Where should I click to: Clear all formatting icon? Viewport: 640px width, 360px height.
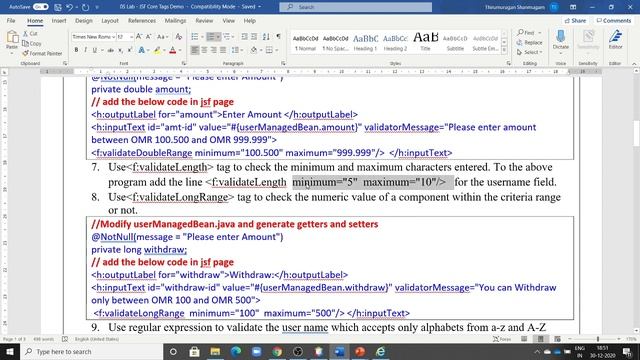coord(178,37)
